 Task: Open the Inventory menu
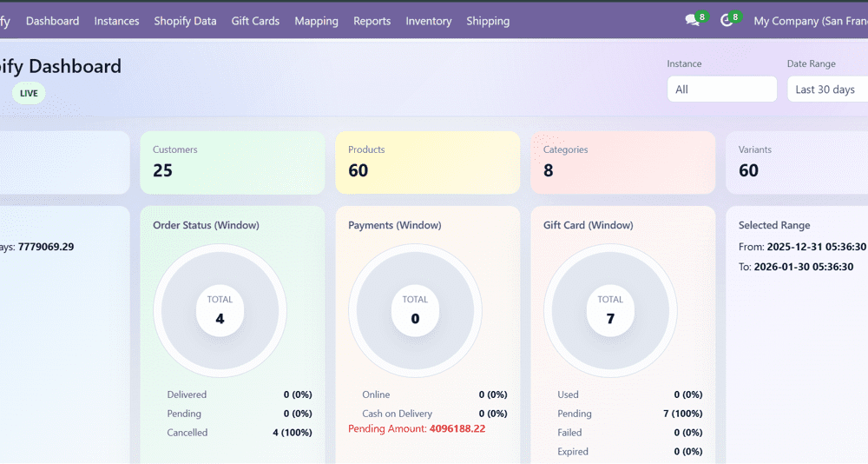428,21
